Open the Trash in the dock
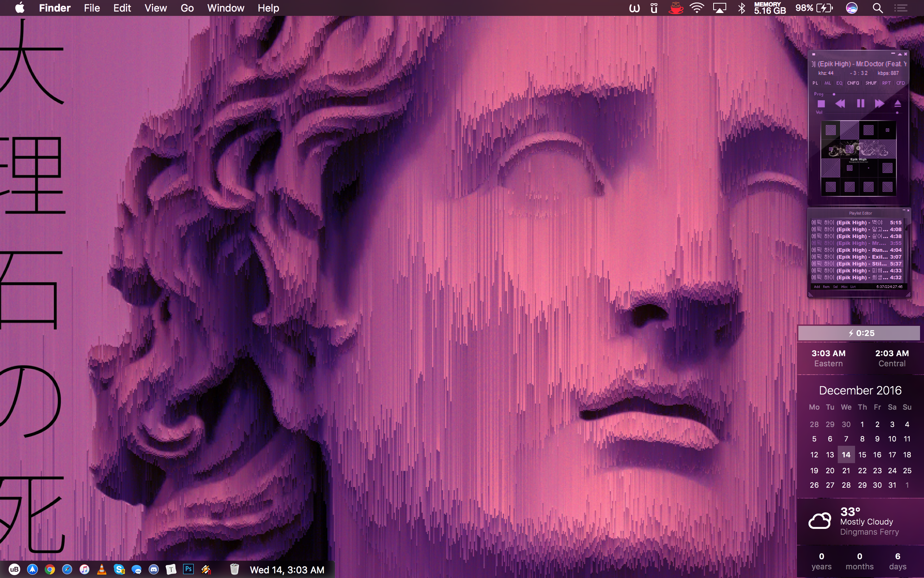 (235, 569)
